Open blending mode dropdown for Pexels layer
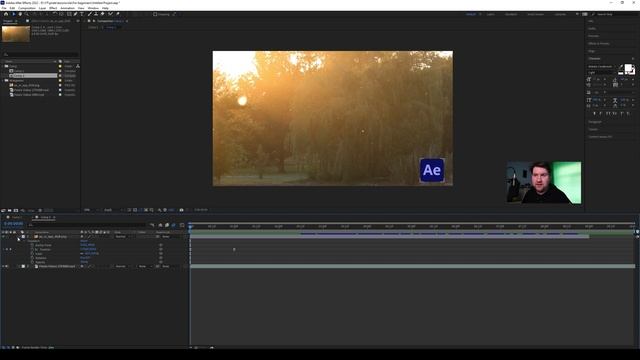This screenshot has height=360, width=640. [122, 266]
